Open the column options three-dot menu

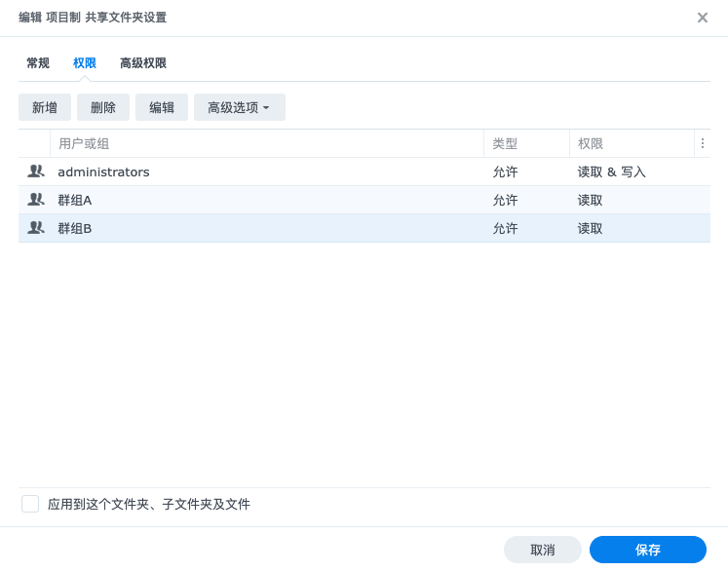[702, 143]
